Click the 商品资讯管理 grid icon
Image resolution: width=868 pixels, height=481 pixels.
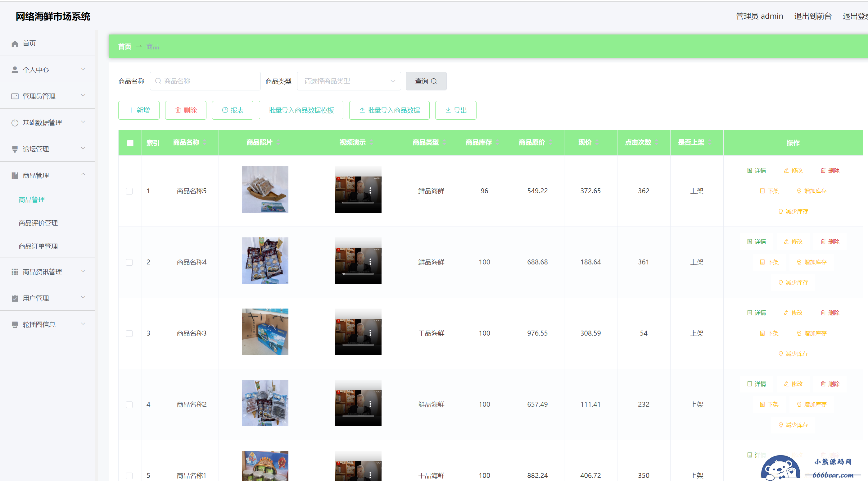click(x=15, y=272)
